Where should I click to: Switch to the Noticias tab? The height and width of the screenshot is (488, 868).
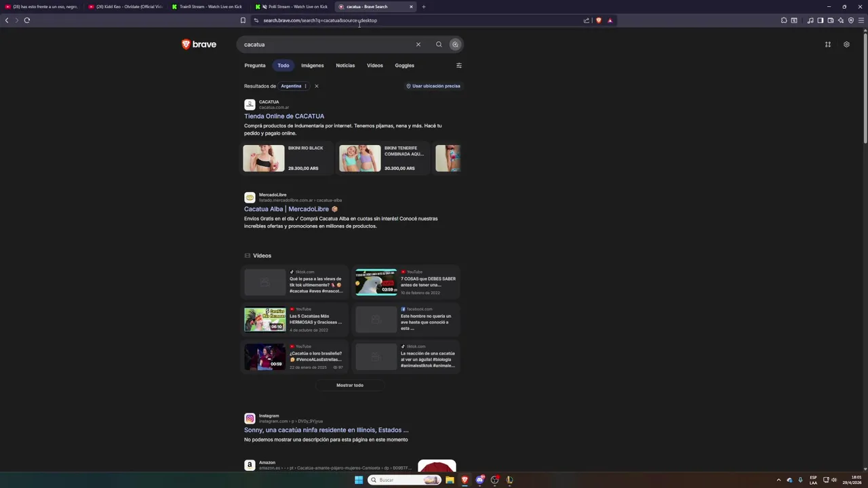pos(345,66)
